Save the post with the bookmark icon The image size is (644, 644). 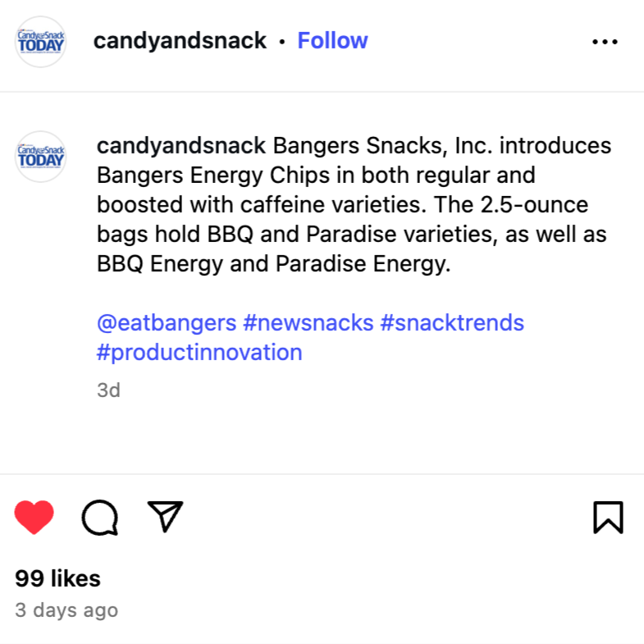(608, 518)
